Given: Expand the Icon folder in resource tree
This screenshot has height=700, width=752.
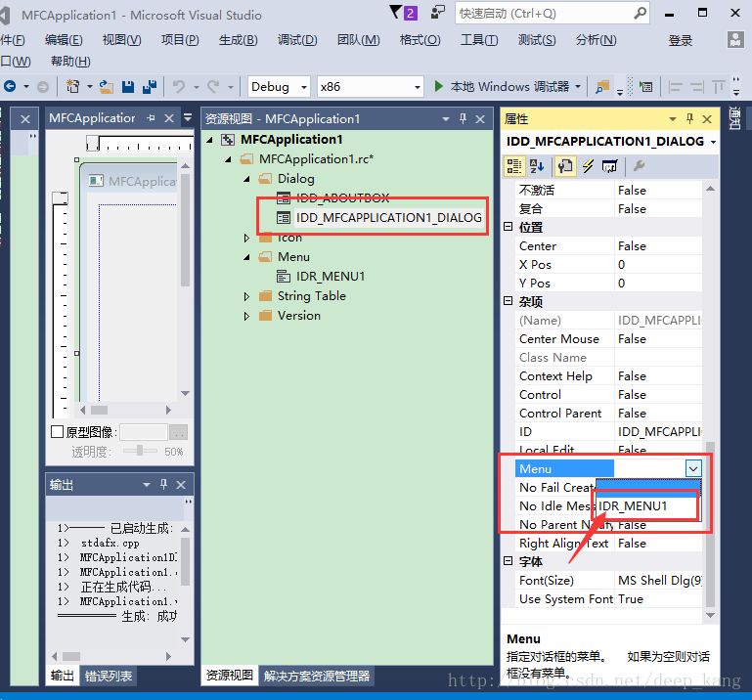Looking at the screenshot, I should 246,238.
